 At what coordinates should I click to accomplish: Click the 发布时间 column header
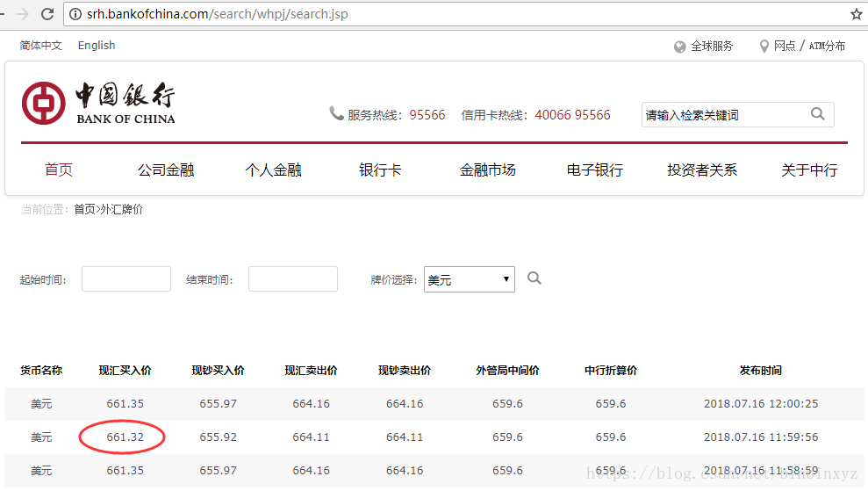point(761,370)
